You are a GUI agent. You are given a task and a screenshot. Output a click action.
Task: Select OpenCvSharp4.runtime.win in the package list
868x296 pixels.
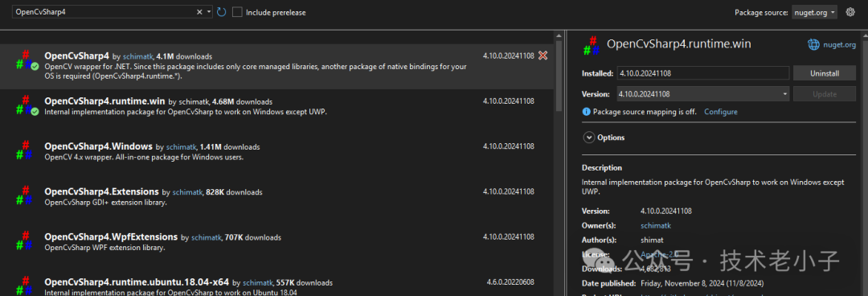tap(276, 106)
